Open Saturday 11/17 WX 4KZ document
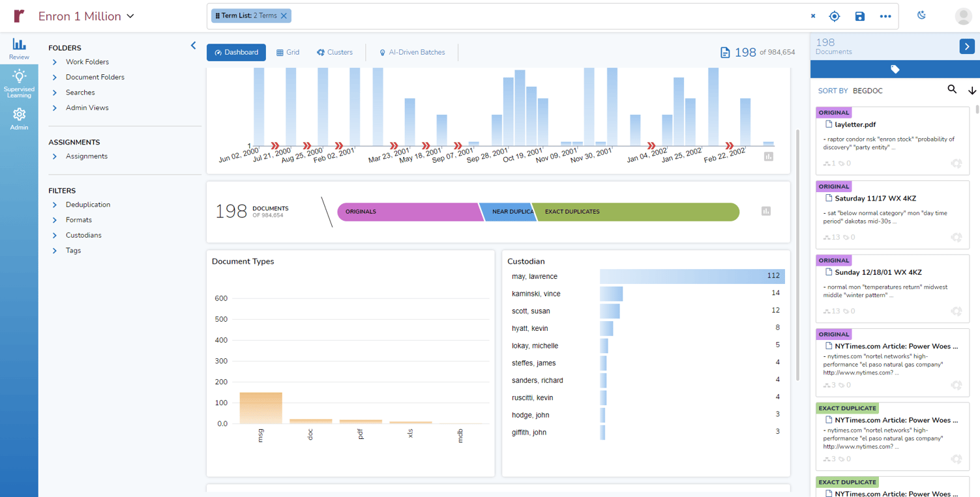 tap(876, 199)
